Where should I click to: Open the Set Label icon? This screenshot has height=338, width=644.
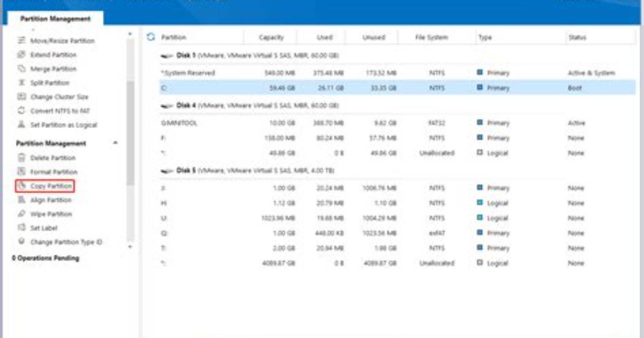pyautogui.click(x=22, y=228)
